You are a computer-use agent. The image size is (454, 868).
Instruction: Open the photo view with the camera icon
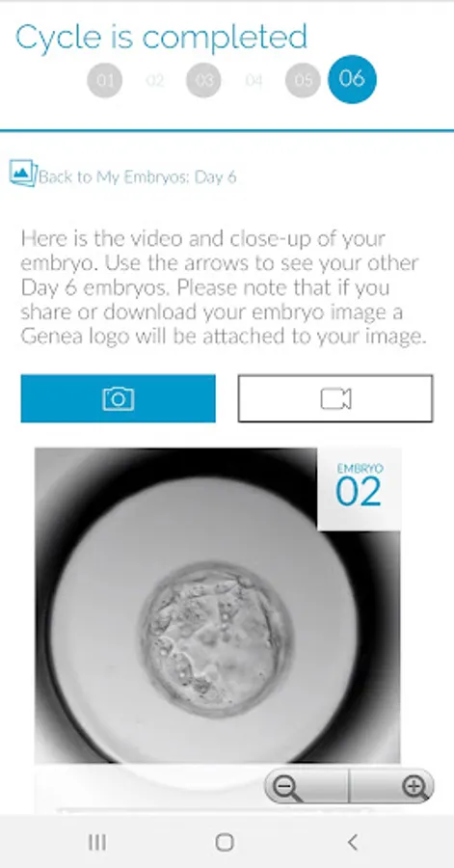[x=118, y=398]
